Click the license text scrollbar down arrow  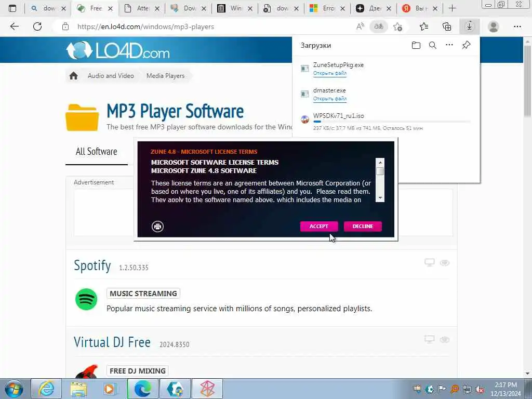[x=380, y=197]
